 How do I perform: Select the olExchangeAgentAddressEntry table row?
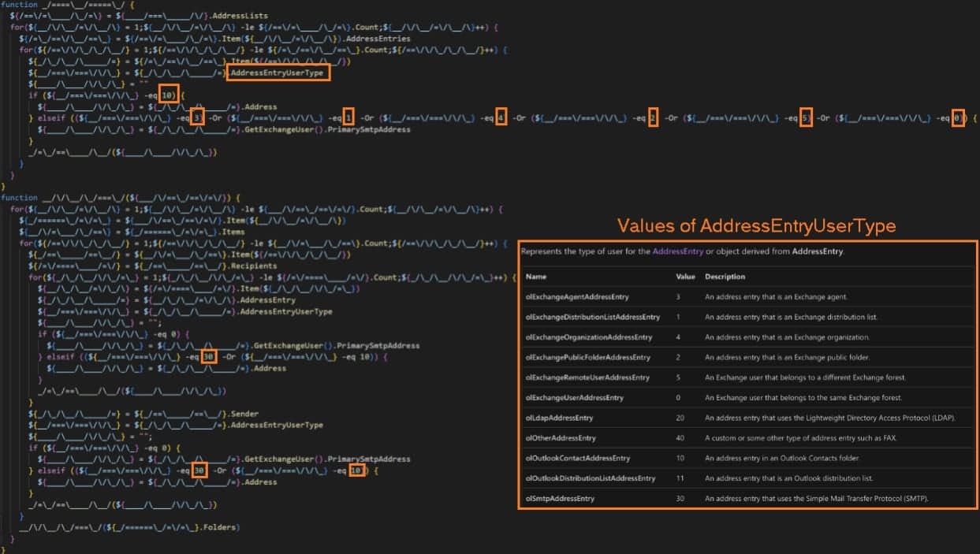(x=576, y=297)
